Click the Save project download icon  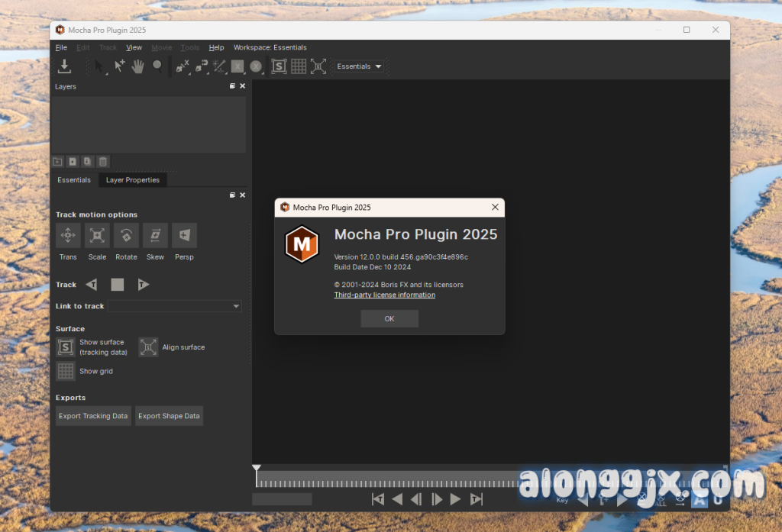pos(65,66)
